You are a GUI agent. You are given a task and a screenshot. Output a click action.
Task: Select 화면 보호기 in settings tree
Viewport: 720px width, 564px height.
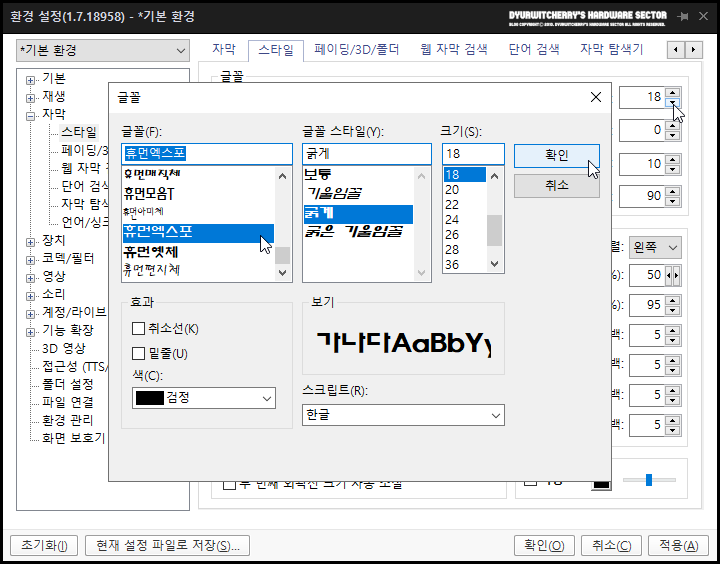coord(74,438)
